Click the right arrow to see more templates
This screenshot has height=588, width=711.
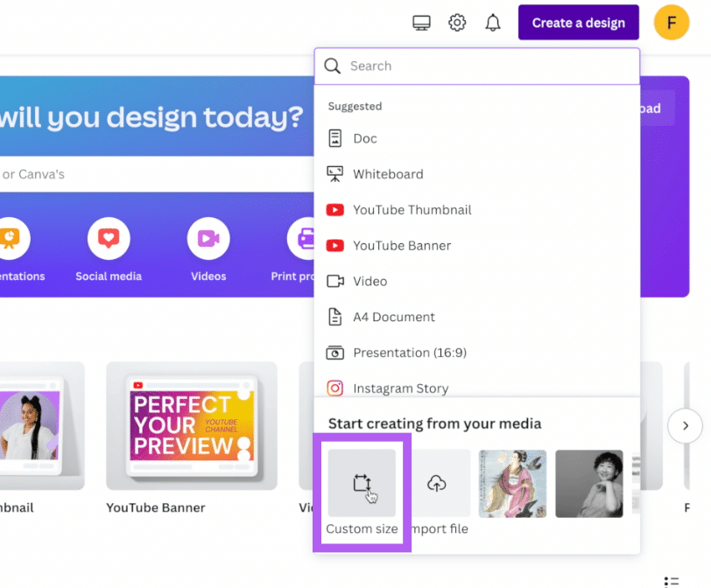(x=686, y=425)
